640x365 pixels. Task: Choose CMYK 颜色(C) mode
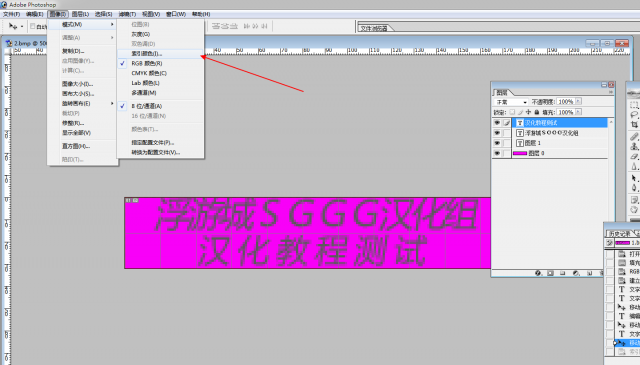pyautogui.click(x=160, y=73)
